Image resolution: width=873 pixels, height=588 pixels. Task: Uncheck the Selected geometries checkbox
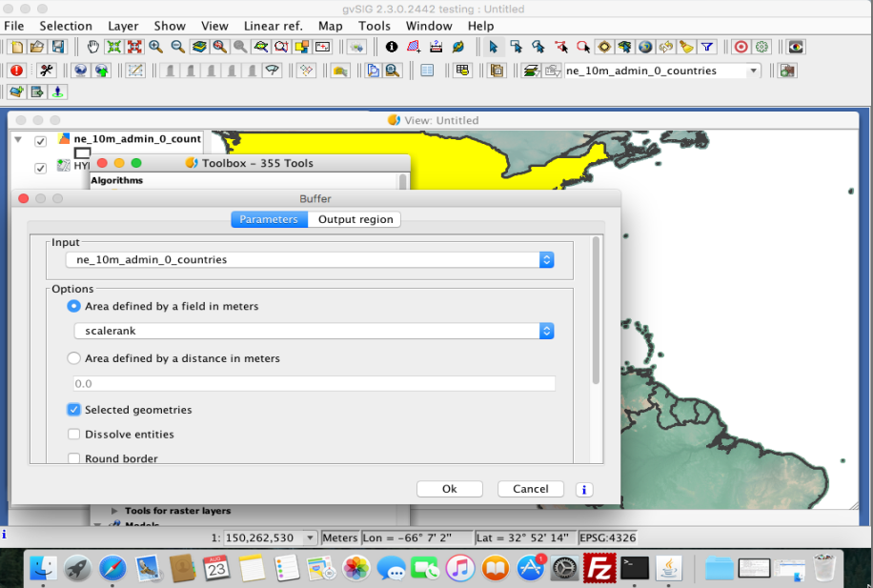(x=74, y=410)
